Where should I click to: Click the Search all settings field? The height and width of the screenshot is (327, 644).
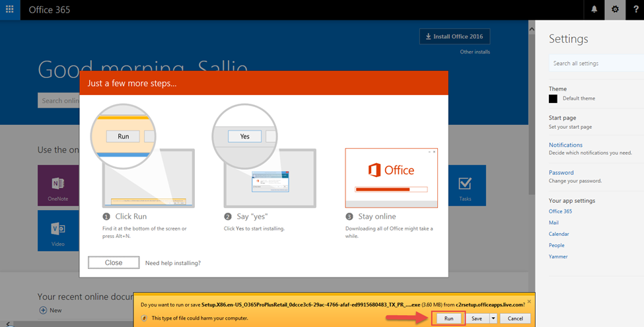[596, 63]
